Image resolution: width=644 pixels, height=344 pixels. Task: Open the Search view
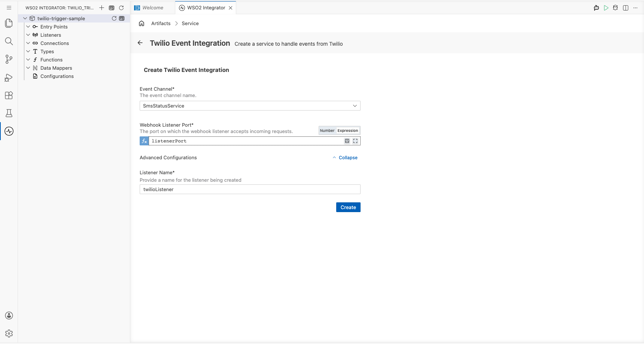point(9,41)
